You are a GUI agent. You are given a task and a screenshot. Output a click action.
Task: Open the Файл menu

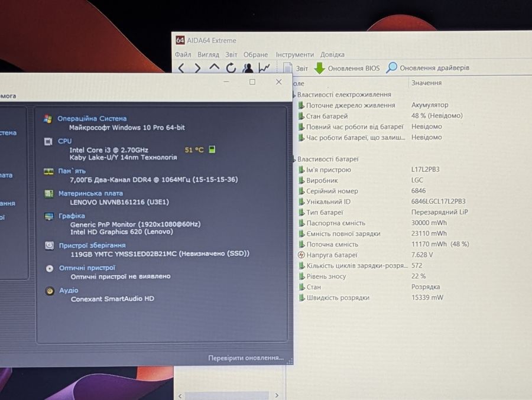183,54
